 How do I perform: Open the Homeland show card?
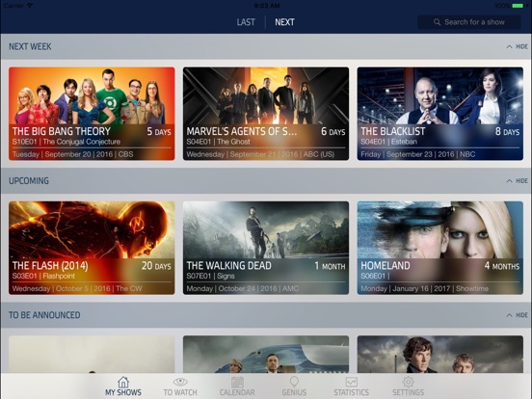[440, 248]
